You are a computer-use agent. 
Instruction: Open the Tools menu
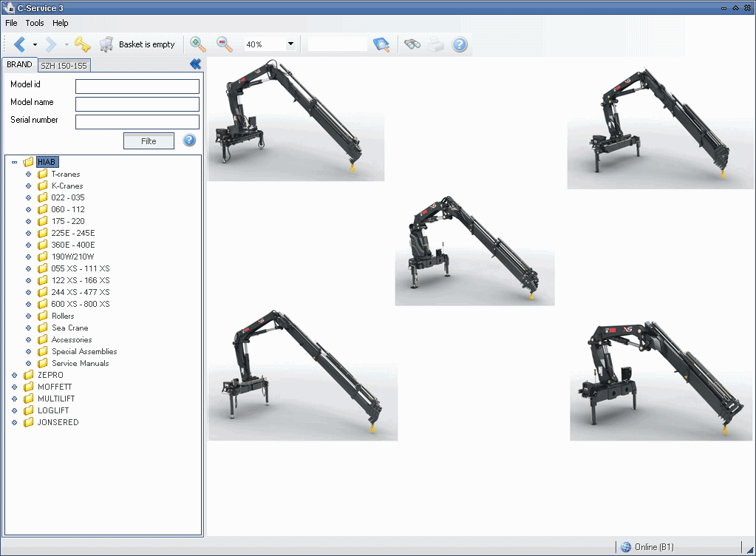(34, 23)
